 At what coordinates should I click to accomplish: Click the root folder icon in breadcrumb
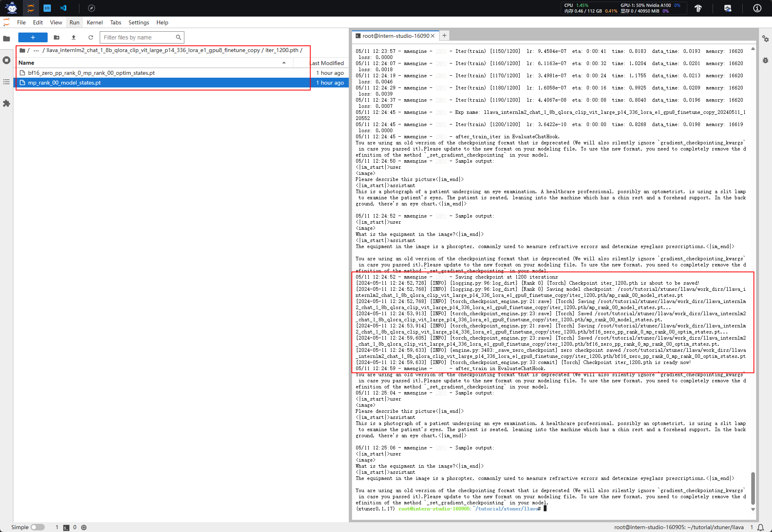pos(22,50)
